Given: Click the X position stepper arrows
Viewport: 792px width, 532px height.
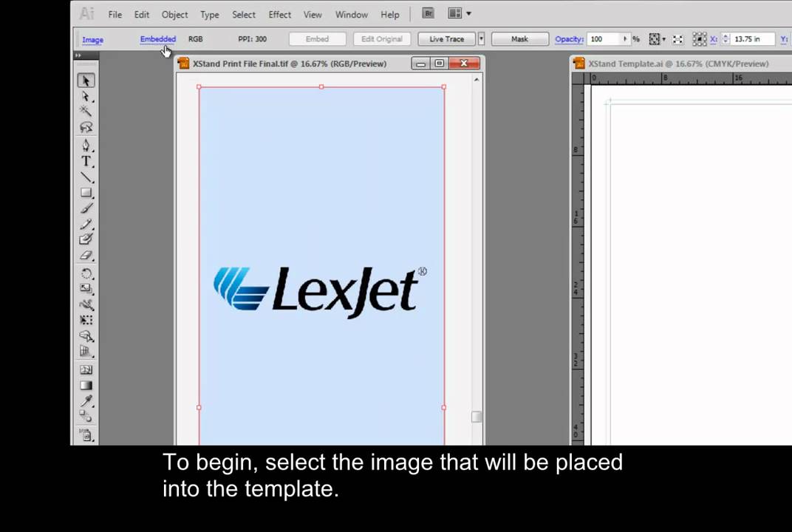Looking at the screenshot, I should (726, 39).
